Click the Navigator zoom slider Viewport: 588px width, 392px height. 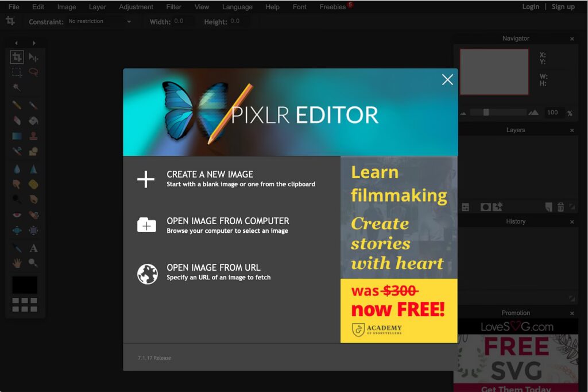tap(486, 113)
